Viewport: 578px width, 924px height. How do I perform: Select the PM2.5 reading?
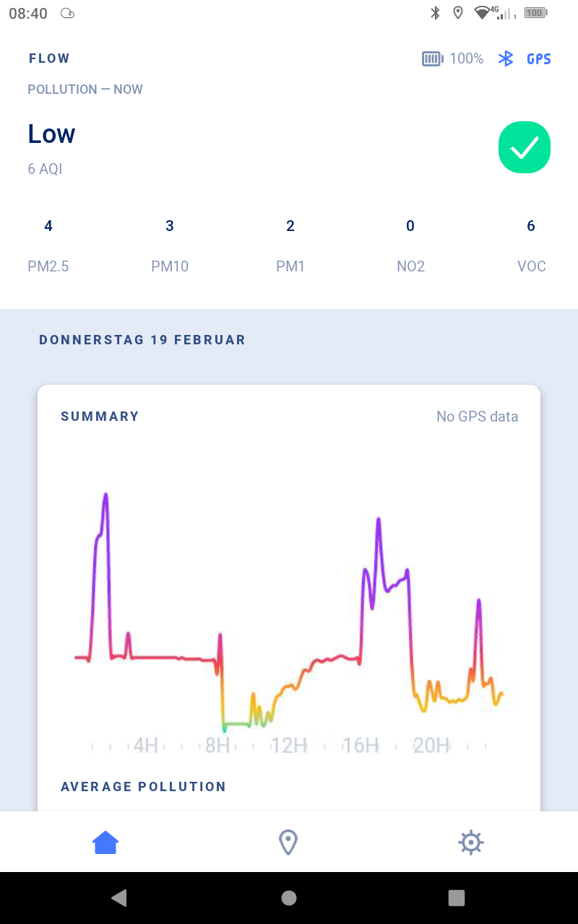coord(48,246)
